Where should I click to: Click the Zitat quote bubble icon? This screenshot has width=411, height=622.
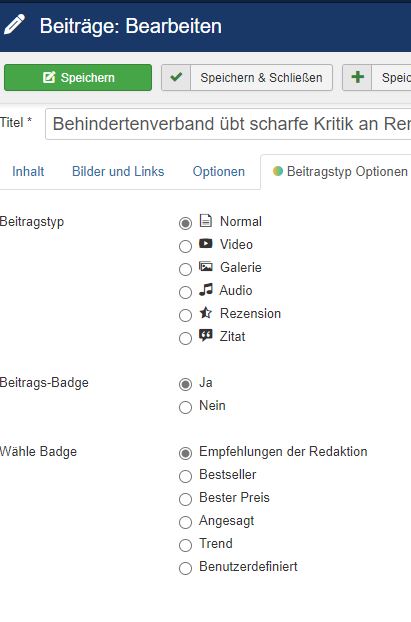(x=206, y=336)
